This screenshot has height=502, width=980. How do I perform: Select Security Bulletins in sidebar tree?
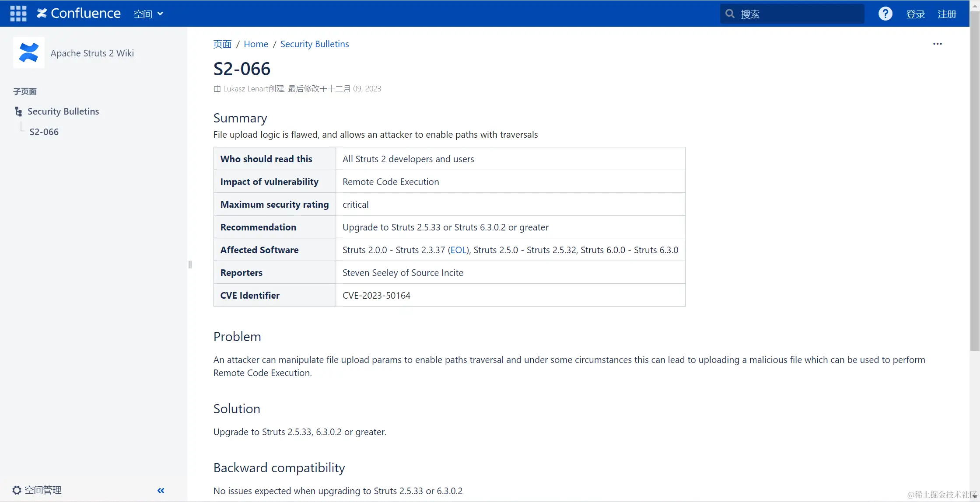[63, 112]
